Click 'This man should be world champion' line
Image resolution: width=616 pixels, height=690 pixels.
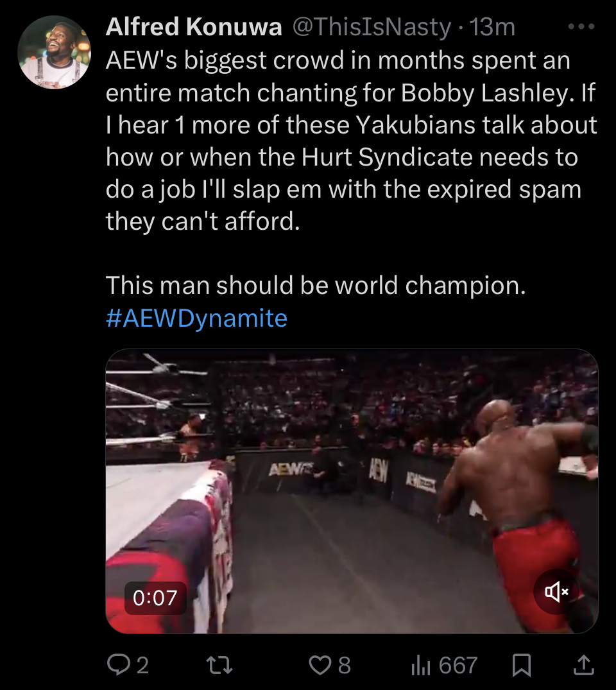coord(316,286)
